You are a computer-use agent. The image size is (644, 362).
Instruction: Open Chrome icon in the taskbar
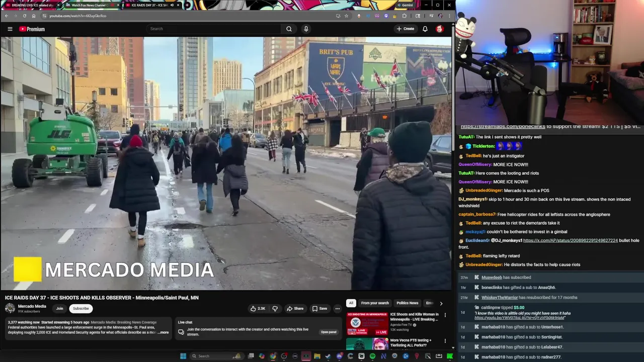point(273,356)
